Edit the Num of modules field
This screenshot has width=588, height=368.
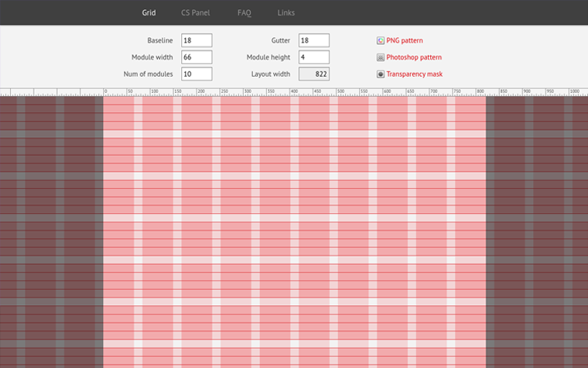[197, 74]
